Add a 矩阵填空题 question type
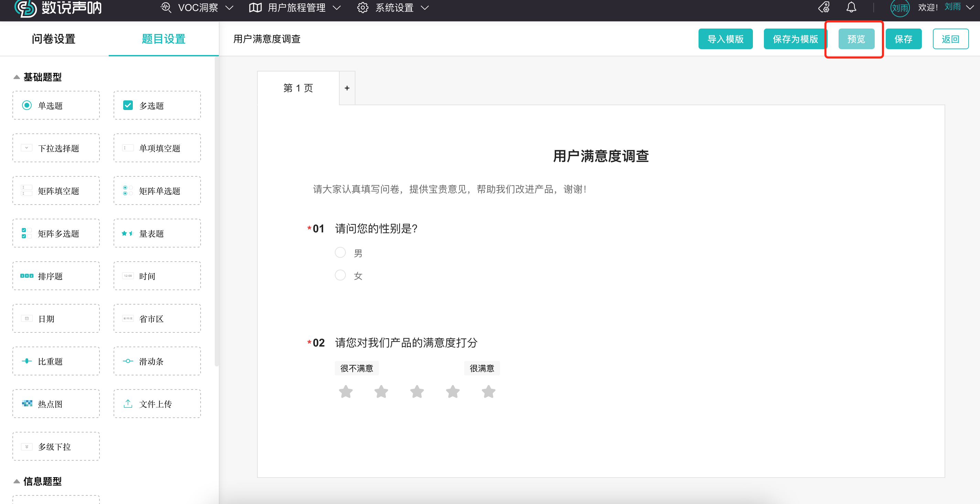The width and height of the screenshot is (980, 504). pos(56,190)
